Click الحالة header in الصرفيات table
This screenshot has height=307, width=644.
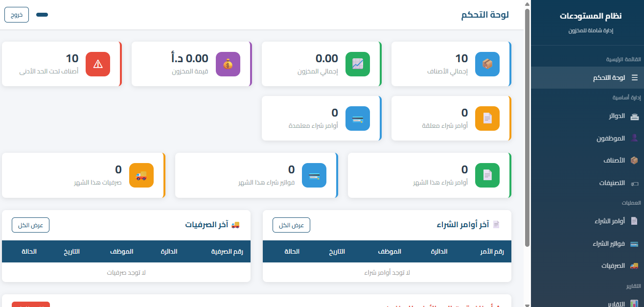(29, 251)
